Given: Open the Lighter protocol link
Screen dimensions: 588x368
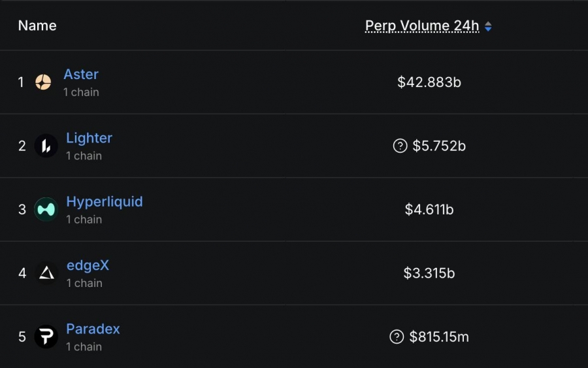Looking at the screenshot, I should (x=89, y=138).
